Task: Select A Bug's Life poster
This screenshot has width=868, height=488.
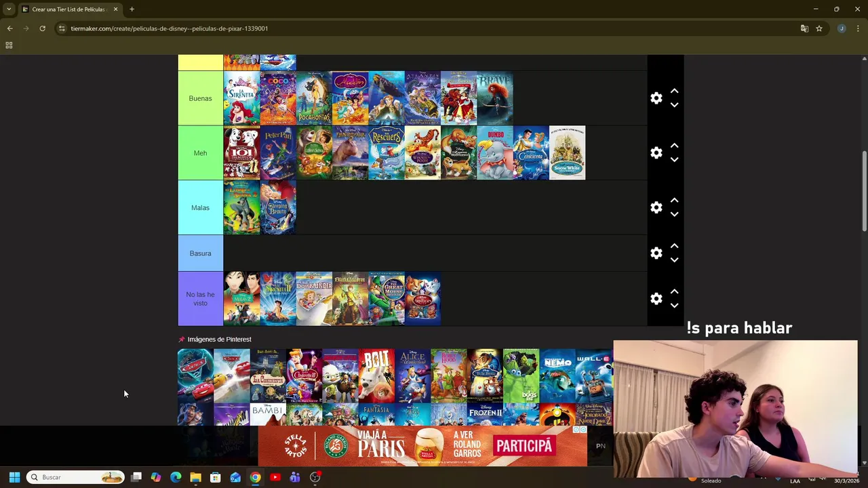Action: pos(521,375)
